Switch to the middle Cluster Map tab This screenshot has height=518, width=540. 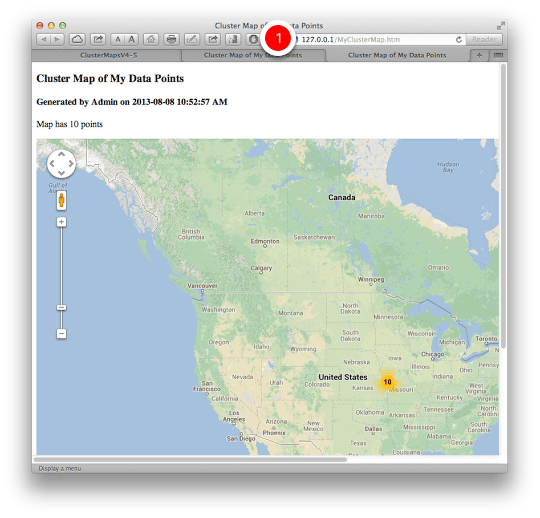(253, 55)
